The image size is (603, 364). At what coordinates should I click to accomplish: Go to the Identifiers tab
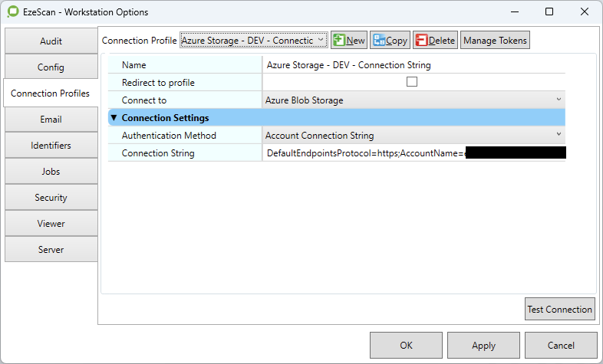pos(51,146)
